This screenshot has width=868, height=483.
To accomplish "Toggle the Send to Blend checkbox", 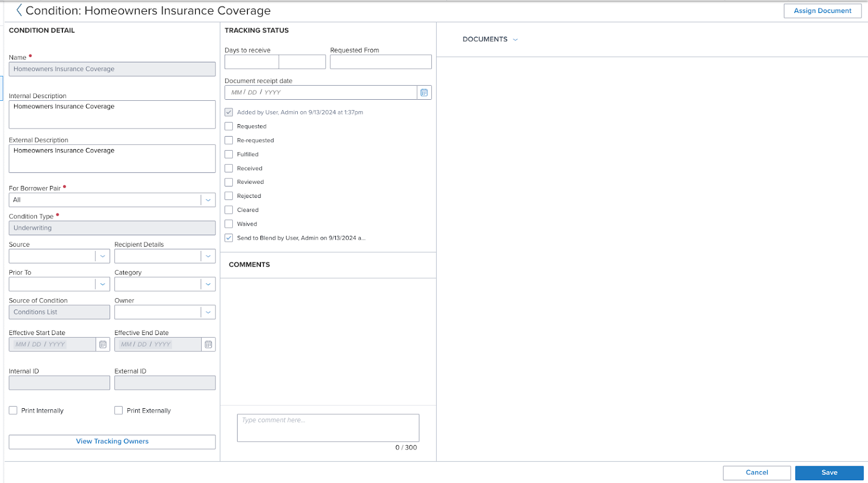I will [229, 238].
